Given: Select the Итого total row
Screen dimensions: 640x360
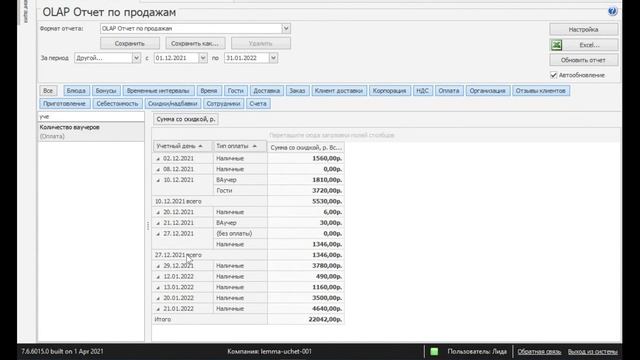Looking at the screenshot, I should 210,320.
